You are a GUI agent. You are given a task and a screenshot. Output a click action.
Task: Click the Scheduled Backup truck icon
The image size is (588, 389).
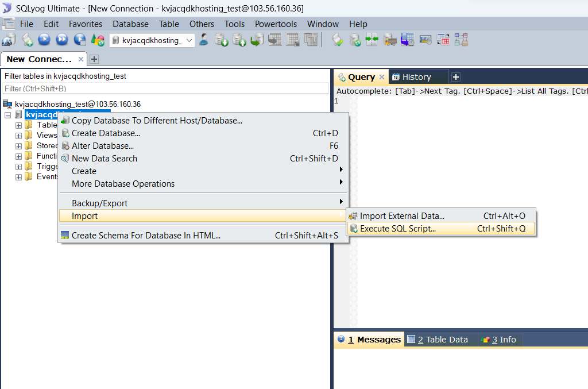pyautogui.click(x=390, y=40)
